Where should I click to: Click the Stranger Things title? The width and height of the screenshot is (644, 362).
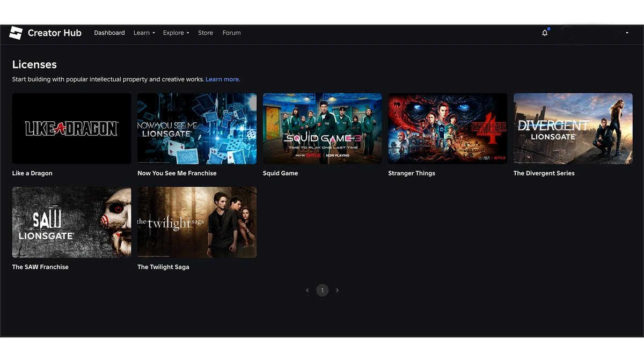pos(412,173)
